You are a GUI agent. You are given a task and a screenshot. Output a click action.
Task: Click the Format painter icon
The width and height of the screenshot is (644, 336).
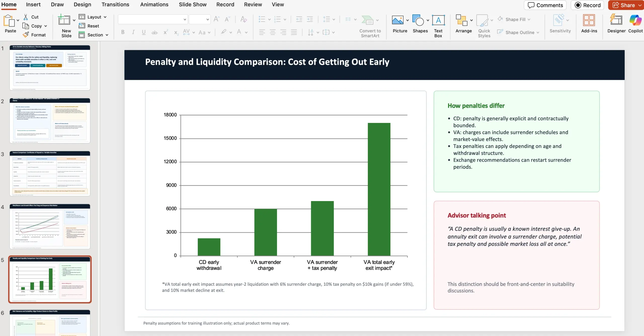point(26,35)
